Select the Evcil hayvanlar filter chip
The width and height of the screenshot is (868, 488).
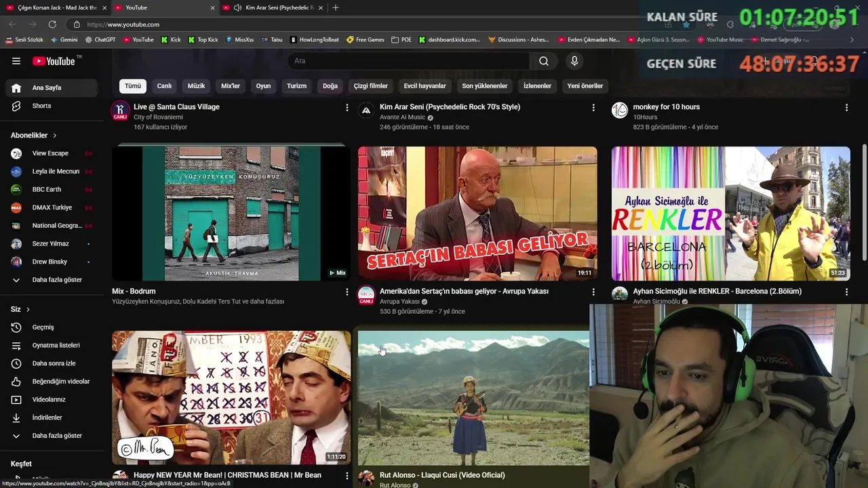(425, 86)
